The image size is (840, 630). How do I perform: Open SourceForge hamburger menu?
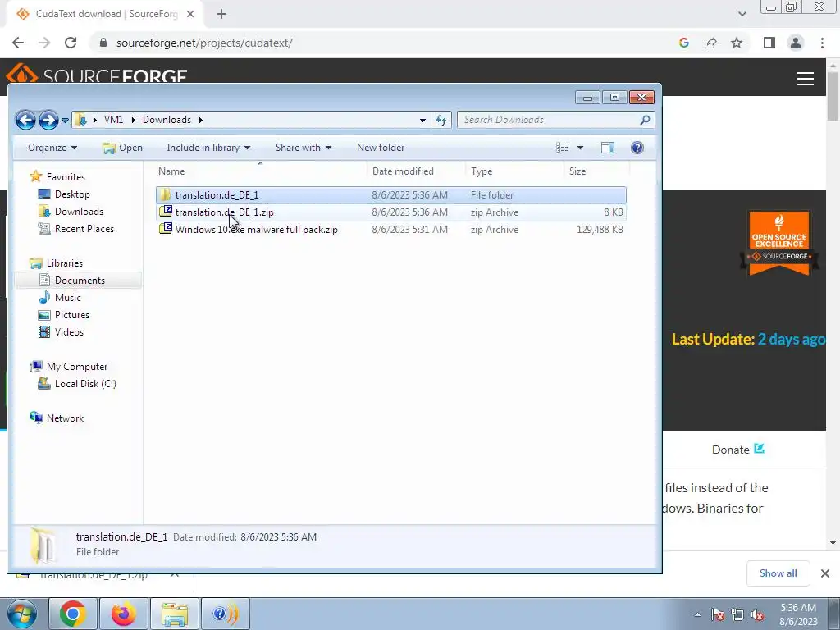pyautogui.click(x=806, y=79)
